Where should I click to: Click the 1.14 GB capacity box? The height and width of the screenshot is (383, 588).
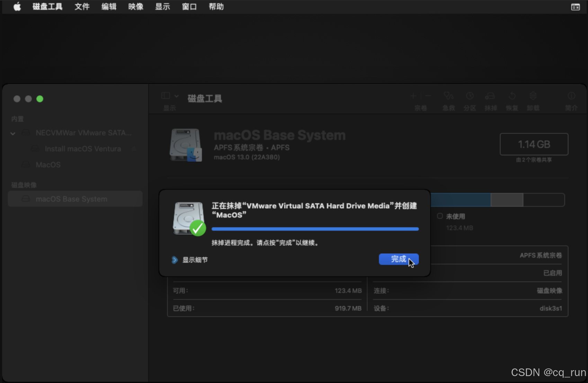click(x=534, y=144)
